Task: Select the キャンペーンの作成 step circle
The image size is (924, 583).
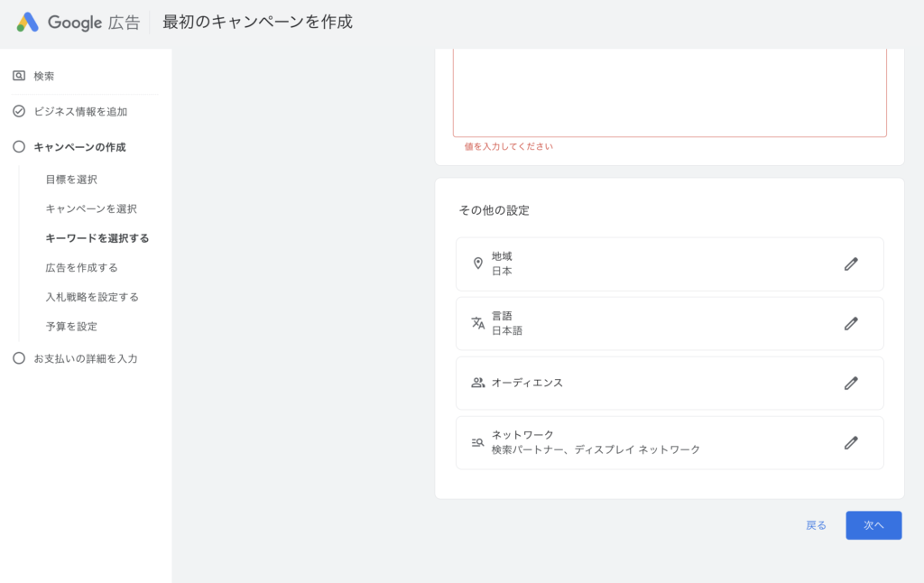Action: [x=19, y=147]
